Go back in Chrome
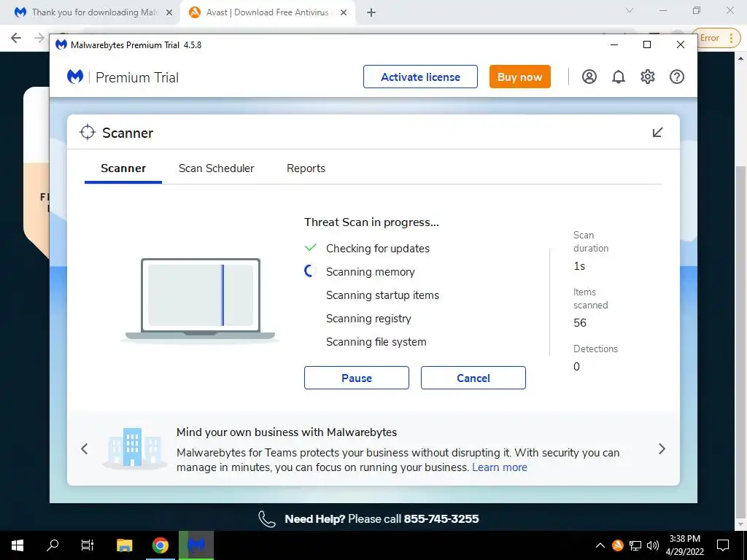This screenshot has width=747, height=560. tap(16, 38)
